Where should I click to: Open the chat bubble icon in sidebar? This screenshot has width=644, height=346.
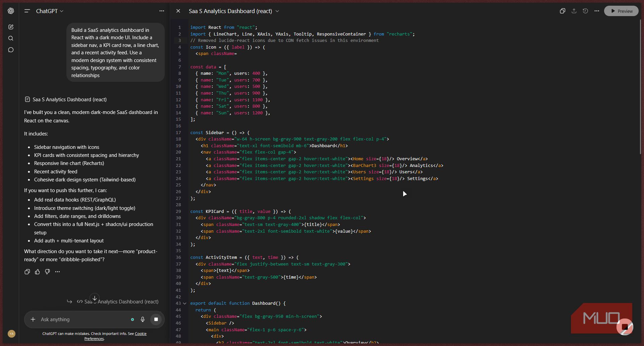(11, 50)
